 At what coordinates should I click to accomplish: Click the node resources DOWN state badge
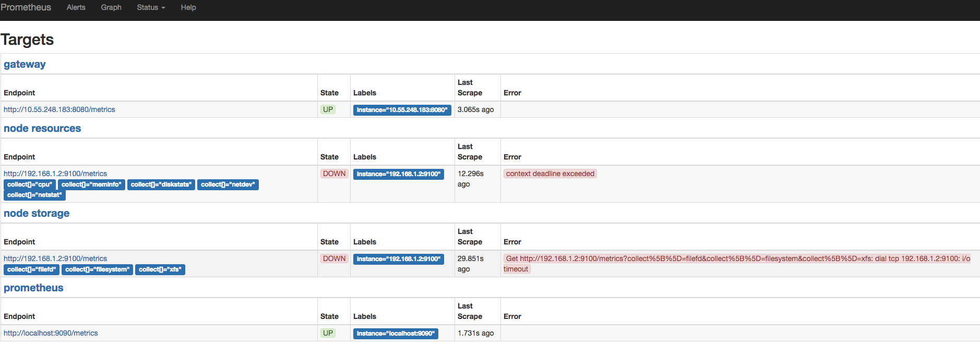pyautogui.click(x=334, y=174)
